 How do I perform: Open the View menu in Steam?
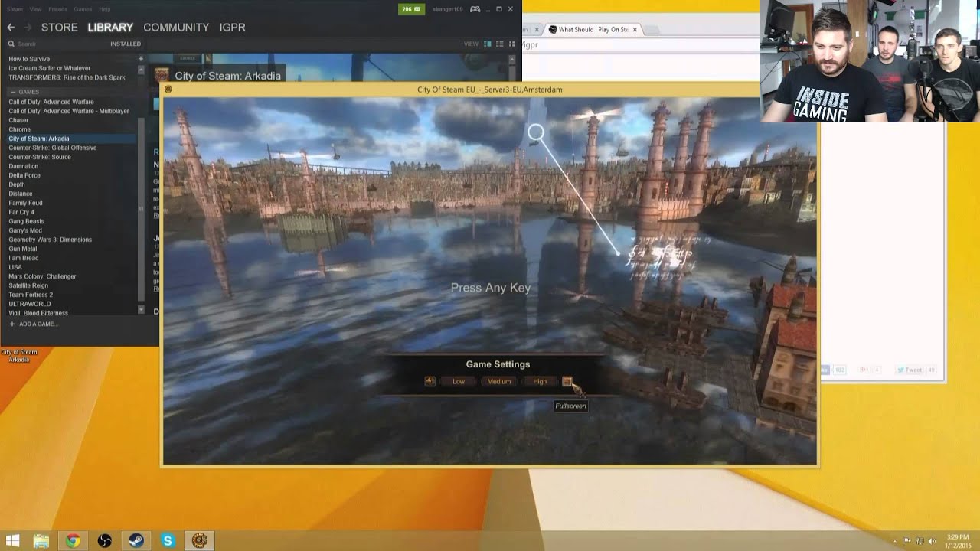point(35,9)
